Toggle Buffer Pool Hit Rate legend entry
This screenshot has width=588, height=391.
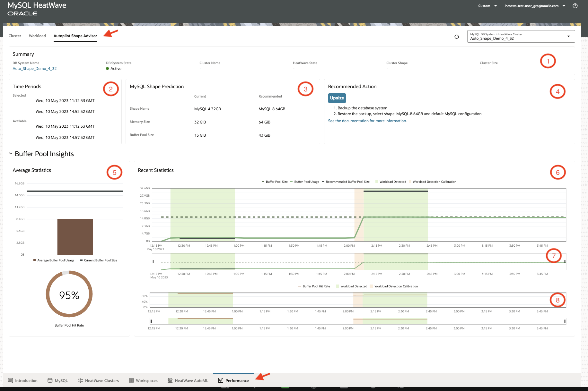coord(316,286)
